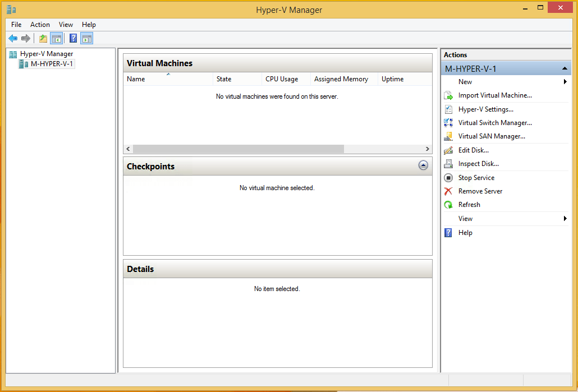Click 'No item selected.' text
Image resolution: width=578 pixels, height=392 pixels.
pos(277,289)
